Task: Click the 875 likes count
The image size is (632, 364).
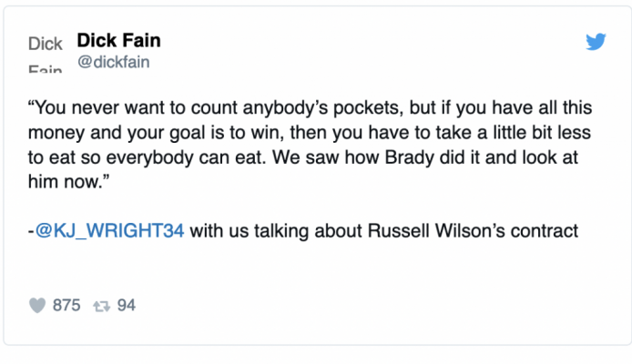Action: pos(66,305)
